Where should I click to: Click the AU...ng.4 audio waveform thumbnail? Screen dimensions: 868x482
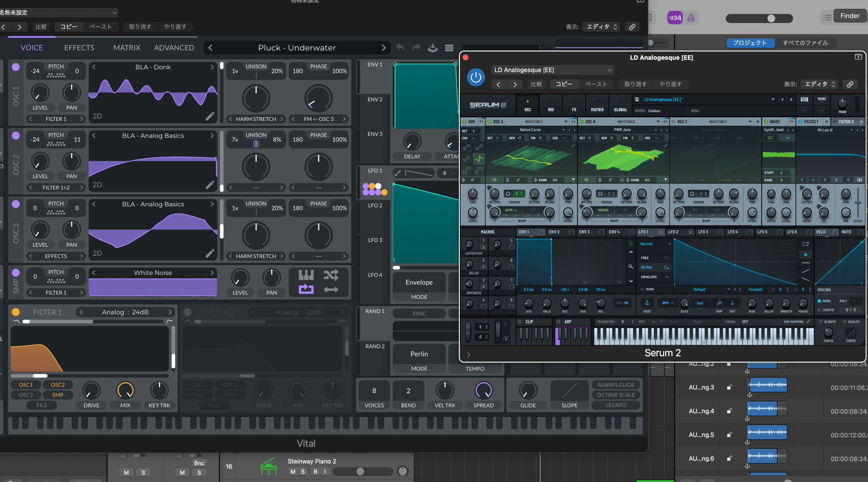(767, 409)
